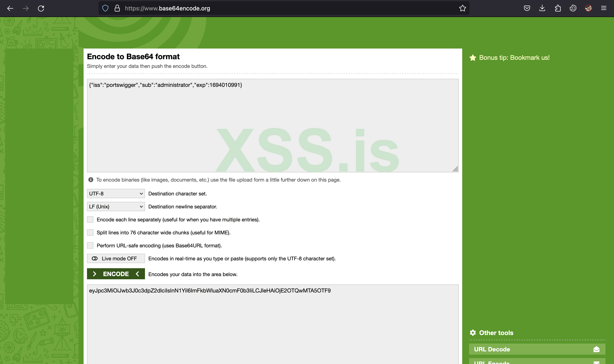The width and height of the screenshot is (614, 364).
Task: Open the UTF-8 character set dropdown
Action: [x=116, y=193]
